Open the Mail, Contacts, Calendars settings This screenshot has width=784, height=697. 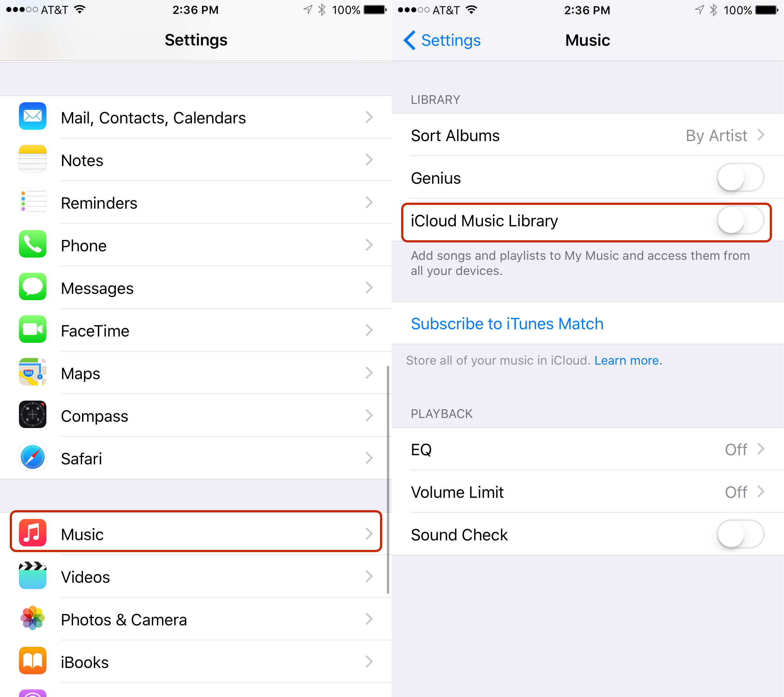[195, 118]
